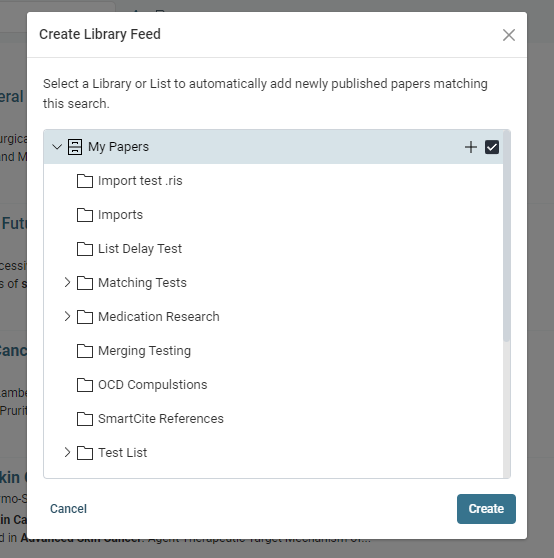Uncheck the My Papers checkbox
The image size is (554, 558).
pos(492,147)
